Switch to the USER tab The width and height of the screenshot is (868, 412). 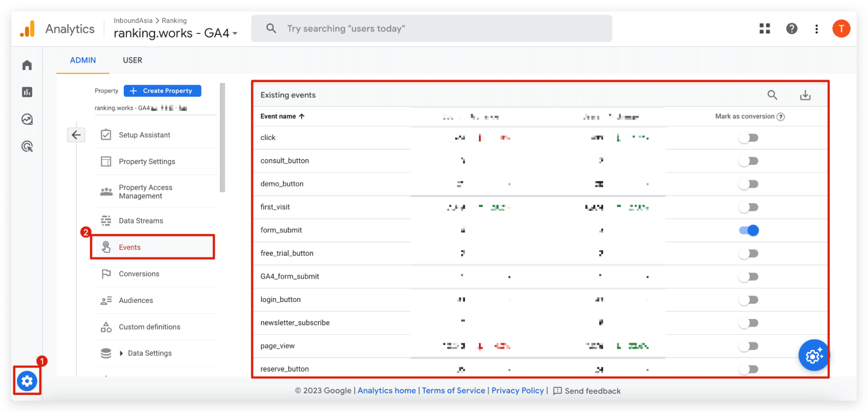(x=132, y=60)
